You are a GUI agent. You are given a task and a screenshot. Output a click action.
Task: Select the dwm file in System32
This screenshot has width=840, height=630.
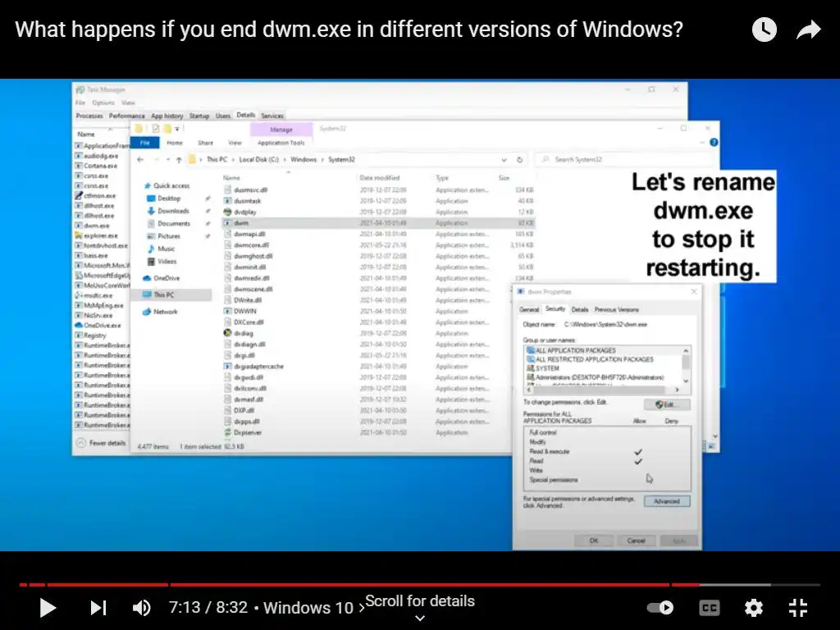[377, 223]
